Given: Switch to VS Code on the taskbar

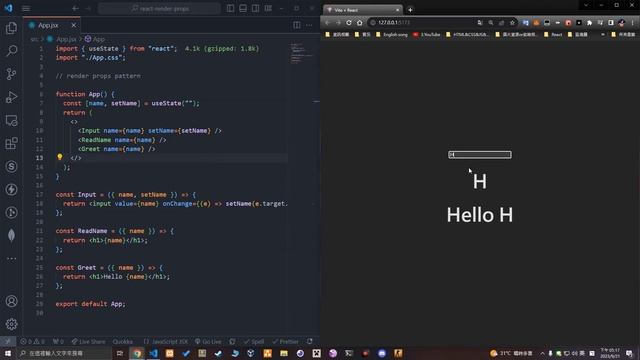Looking at the screenshot, I should (x=153, y=353).
